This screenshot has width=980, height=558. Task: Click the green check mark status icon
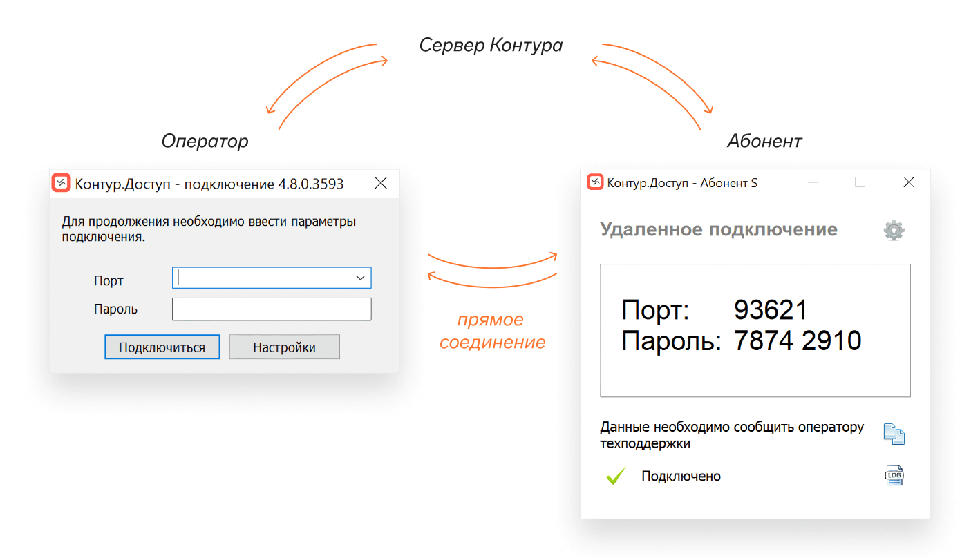pos(615,476)
